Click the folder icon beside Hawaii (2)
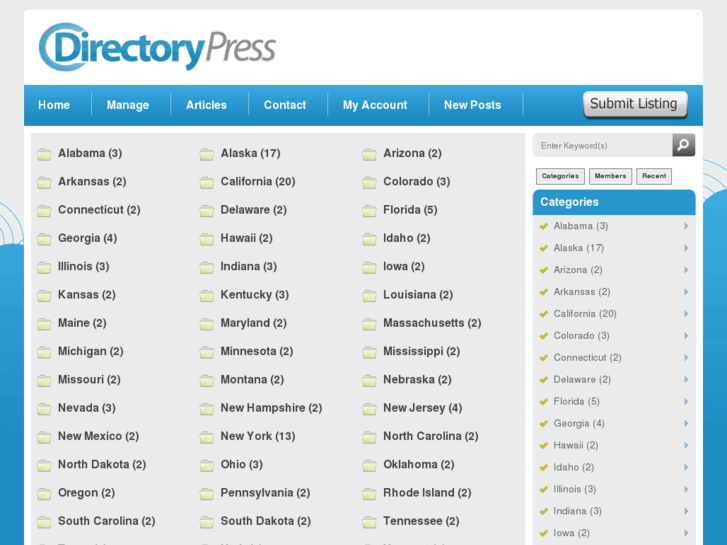 click(x=207, y=239)
